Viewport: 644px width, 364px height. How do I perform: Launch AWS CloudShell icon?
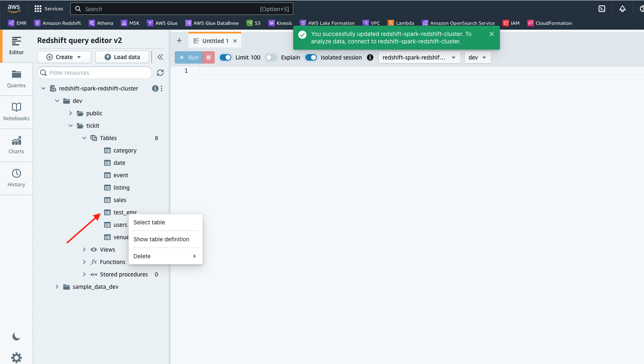(602, 9)
